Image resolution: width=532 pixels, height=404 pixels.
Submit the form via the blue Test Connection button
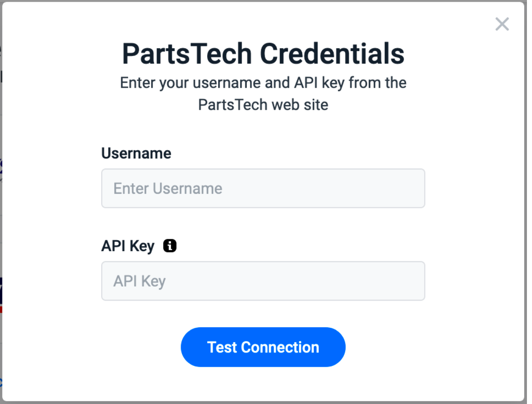pos(263,347)
